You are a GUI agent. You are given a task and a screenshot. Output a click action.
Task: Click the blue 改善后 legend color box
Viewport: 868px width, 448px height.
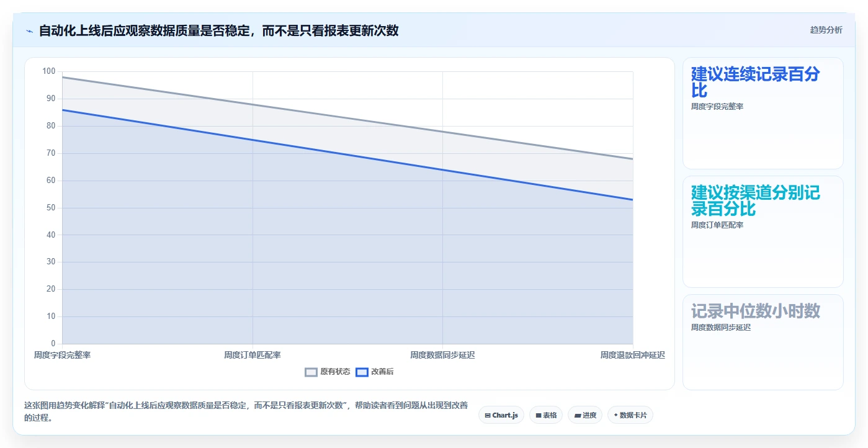[x=362, y=372]
